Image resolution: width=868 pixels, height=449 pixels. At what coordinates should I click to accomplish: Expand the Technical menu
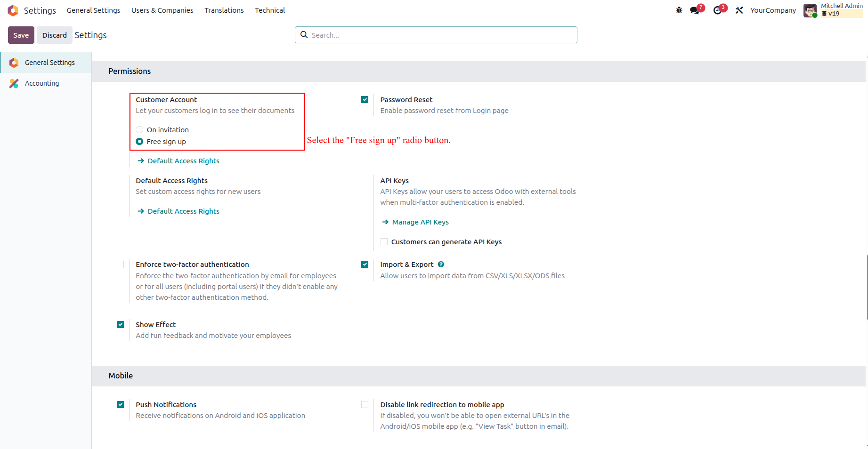point(270,10)
